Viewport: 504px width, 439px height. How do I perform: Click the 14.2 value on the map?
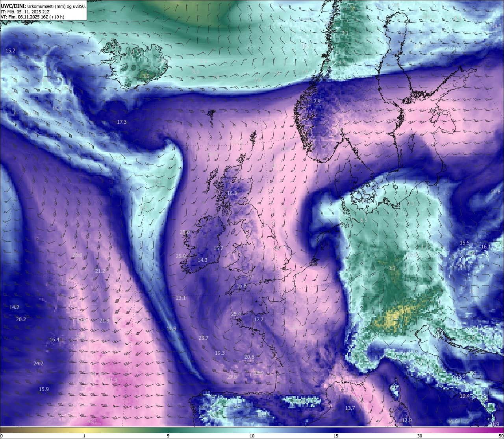(14, 307)
